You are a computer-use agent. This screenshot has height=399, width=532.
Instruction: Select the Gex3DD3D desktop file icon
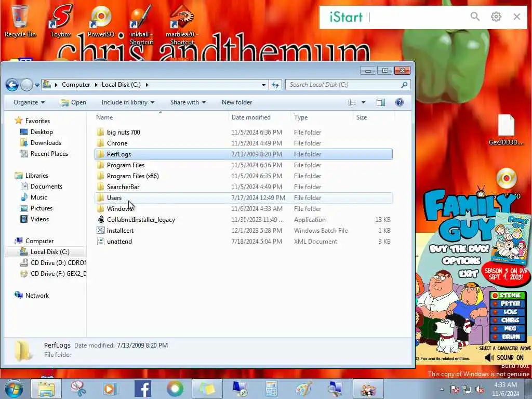click(x=506, y=130)
